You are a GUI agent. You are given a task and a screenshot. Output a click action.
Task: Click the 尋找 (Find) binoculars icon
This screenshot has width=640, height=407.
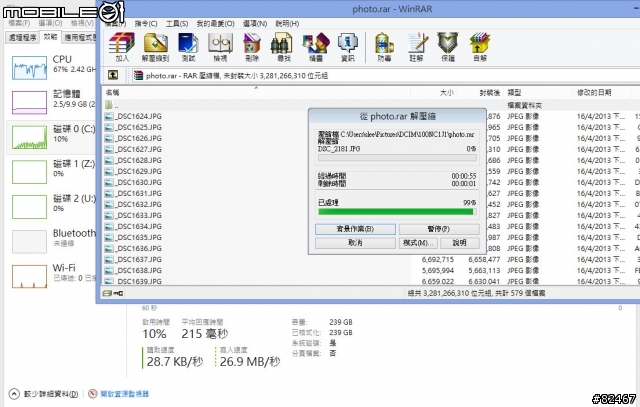point(284,47)
